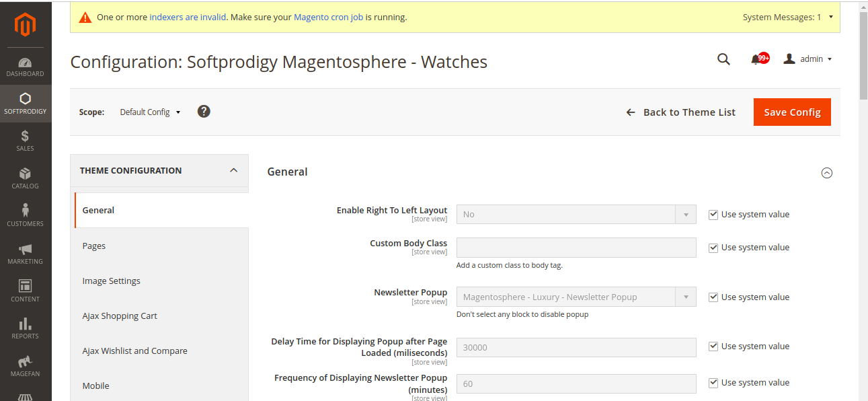Screen dimensions: 868x401
Task: Open the Dashboard sidebar icon
Action: pyautogui.click(x=26, y=67)
